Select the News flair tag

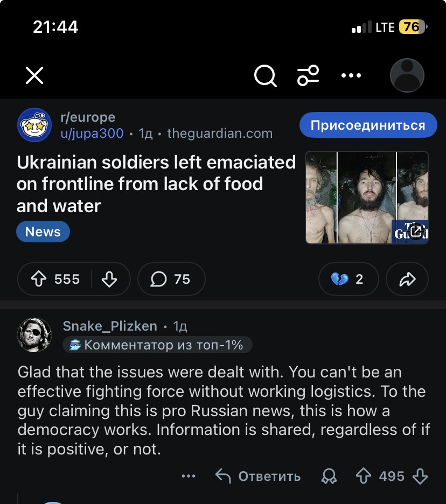[x=43, y=232]
